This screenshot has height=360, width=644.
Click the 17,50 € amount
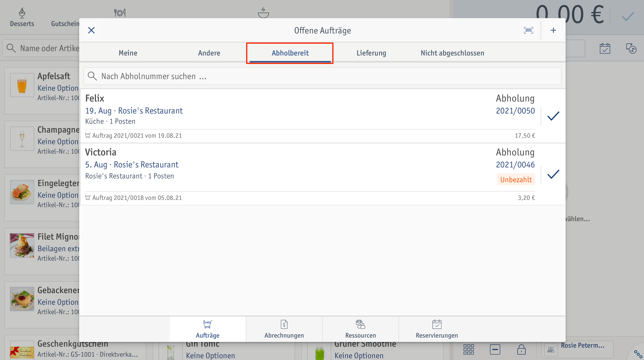(525, 136)
